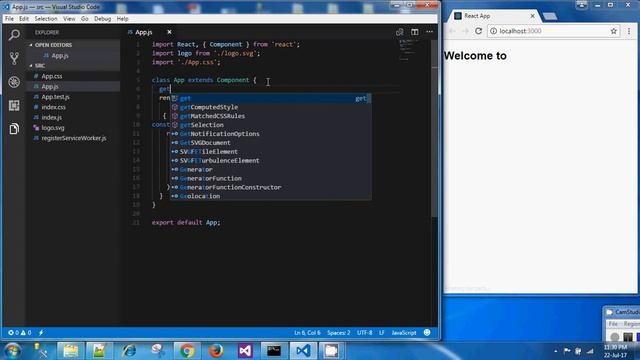Open logo.svg in the explorer

53,128
